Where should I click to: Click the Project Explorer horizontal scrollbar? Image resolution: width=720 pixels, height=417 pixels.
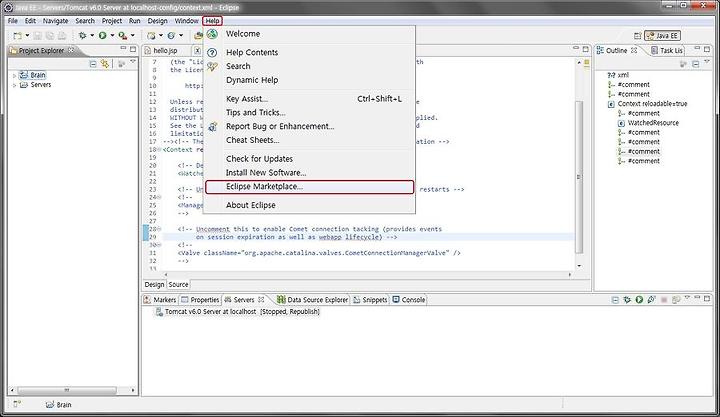pyautogui.click(x=67, y=390)
